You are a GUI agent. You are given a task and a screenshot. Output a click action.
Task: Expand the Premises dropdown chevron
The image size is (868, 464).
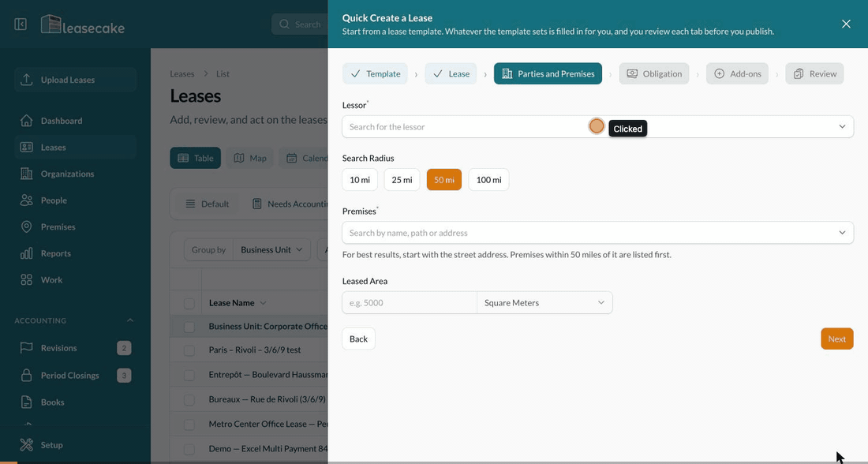pos(842,233)
